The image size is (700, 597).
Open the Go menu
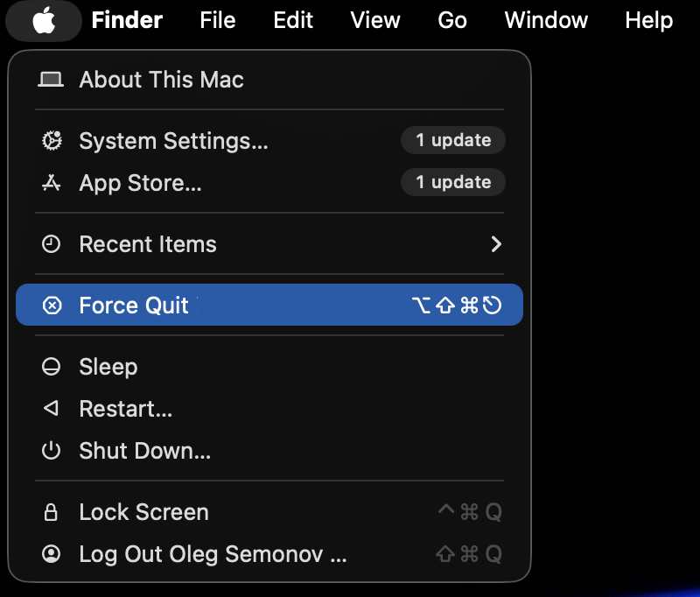(452, 20)
